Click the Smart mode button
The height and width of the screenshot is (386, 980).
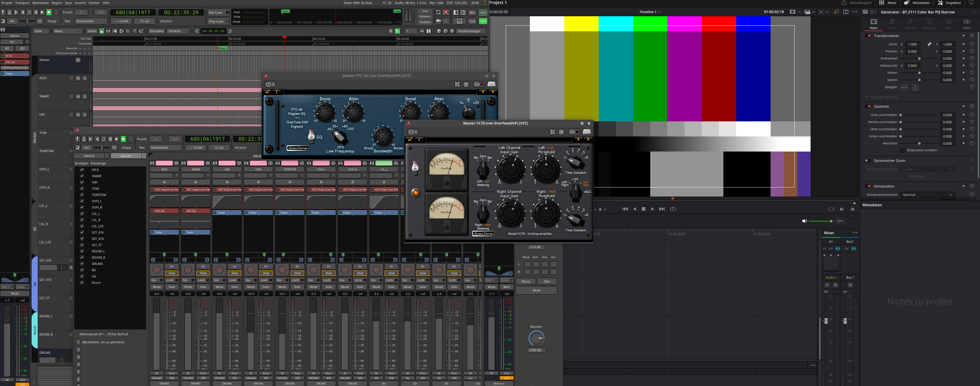coord(92,31)
